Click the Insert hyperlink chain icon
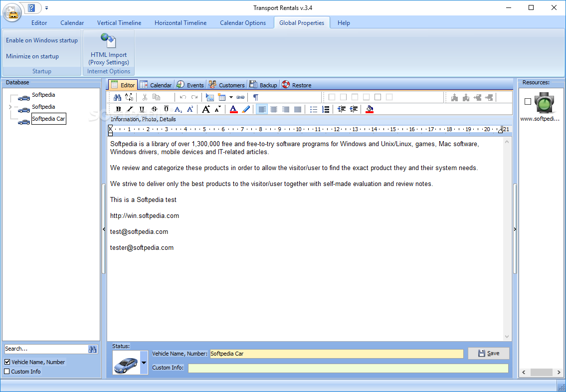The width and height of the screenshot is (566, 392). [x=240, y=97]
